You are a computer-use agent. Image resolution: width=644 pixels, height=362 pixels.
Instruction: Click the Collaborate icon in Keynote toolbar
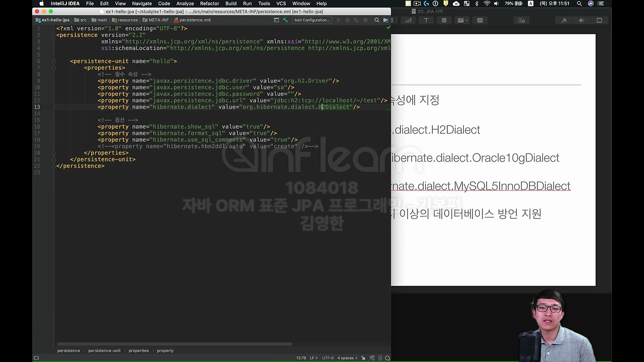pyautogui.click(x=521, y=20)
